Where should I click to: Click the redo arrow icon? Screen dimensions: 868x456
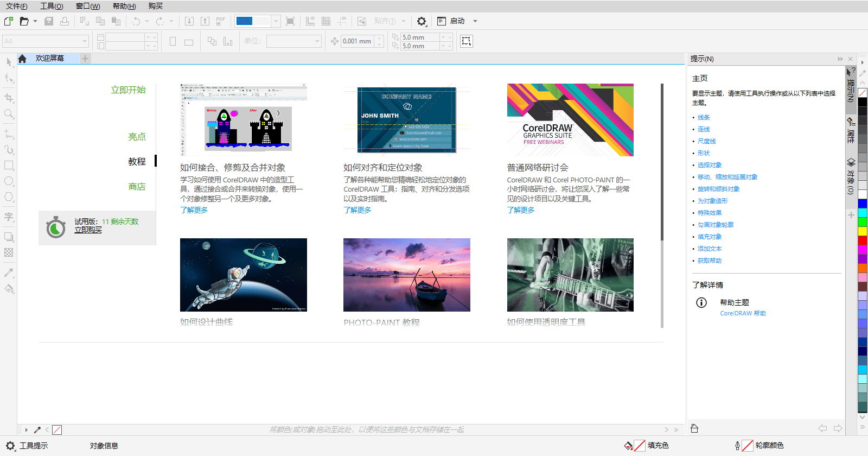(160, 21)
